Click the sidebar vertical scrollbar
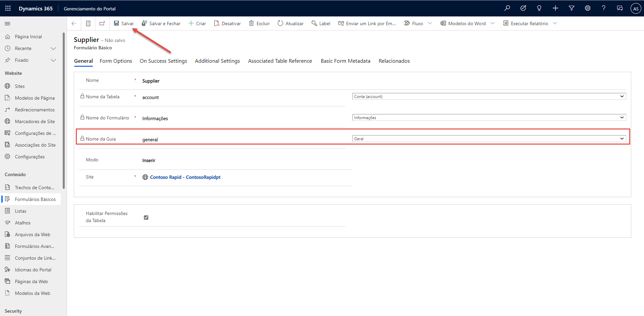 (x=64, y=111)
